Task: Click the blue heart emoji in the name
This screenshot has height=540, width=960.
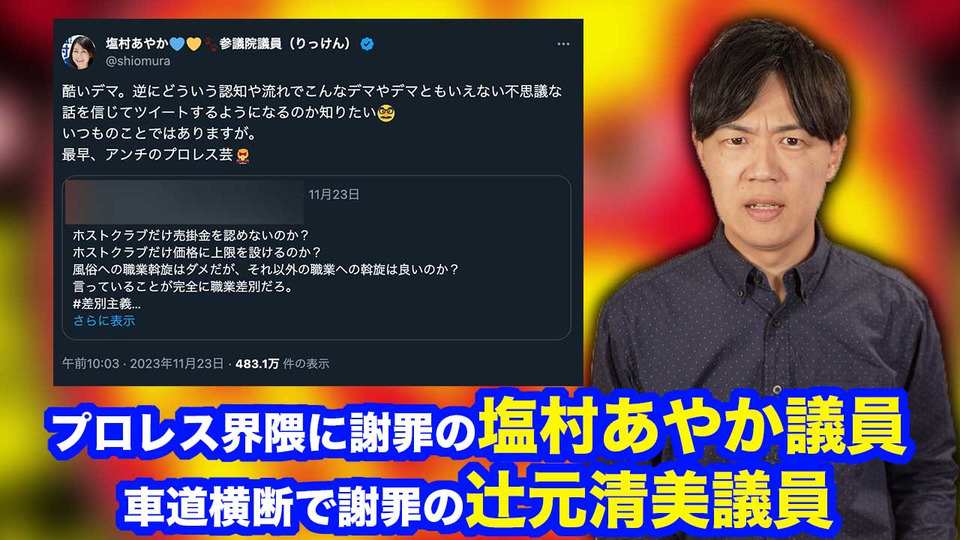Action: pyautogui.click(x=177, y=44)
